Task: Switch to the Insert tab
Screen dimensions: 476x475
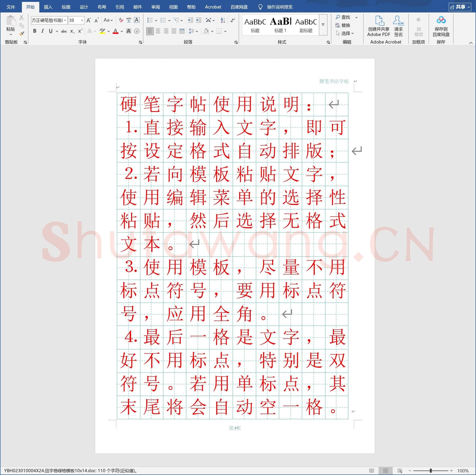Action: tap(48, 7)
